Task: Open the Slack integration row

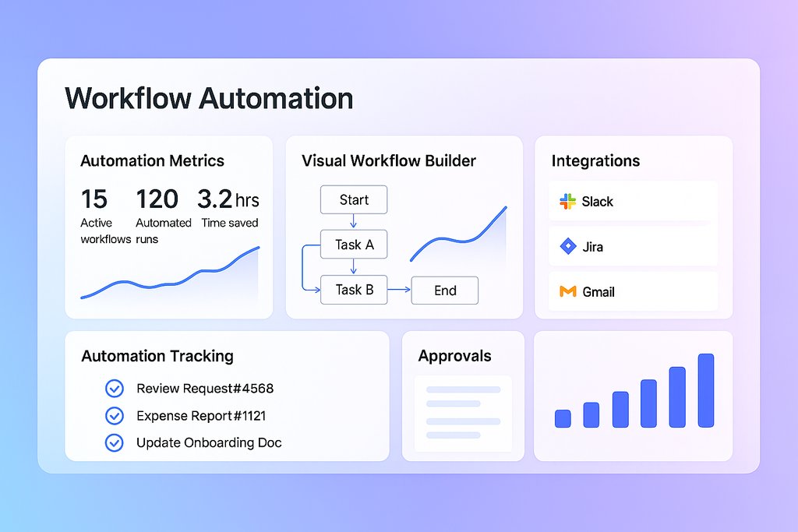Action: [633, 202]
